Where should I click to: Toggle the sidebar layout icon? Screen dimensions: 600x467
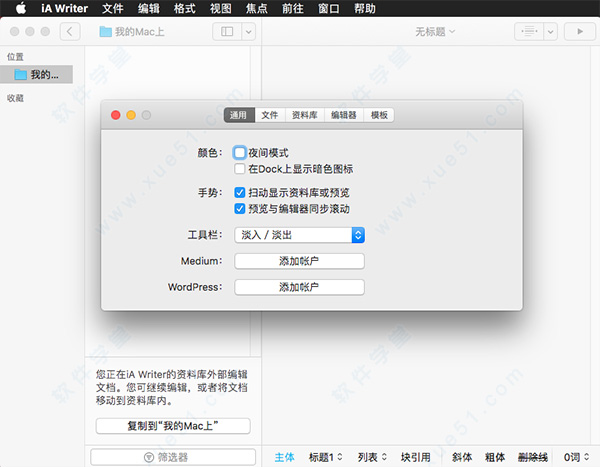(x=227, y=31)
